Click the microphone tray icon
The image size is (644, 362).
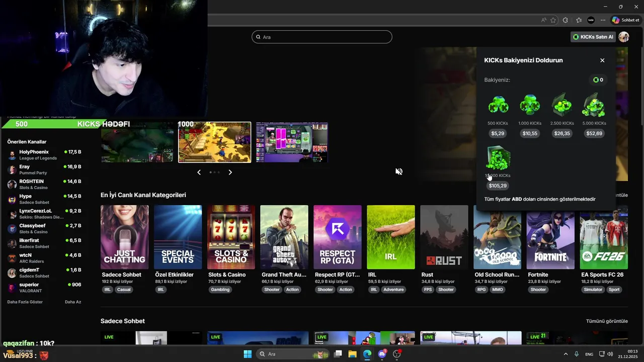tap(577, 354)
